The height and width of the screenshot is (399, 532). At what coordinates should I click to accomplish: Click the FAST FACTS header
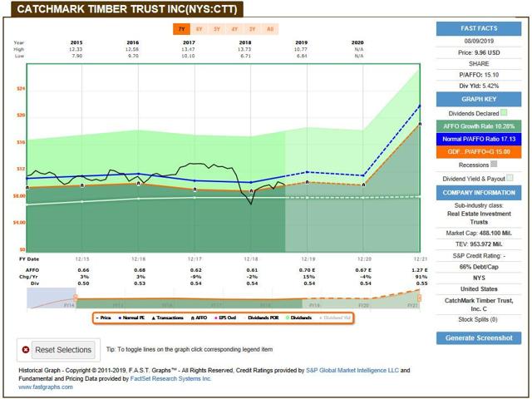479,28
